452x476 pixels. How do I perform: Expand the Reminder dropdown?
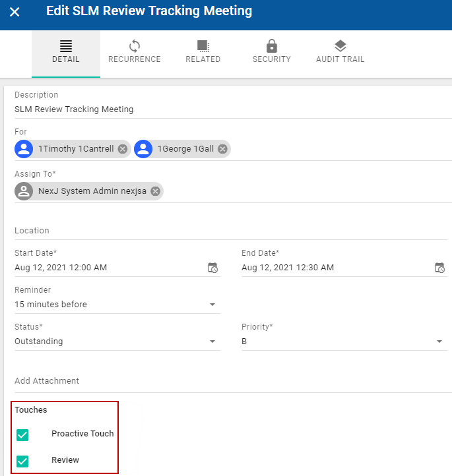212,305
